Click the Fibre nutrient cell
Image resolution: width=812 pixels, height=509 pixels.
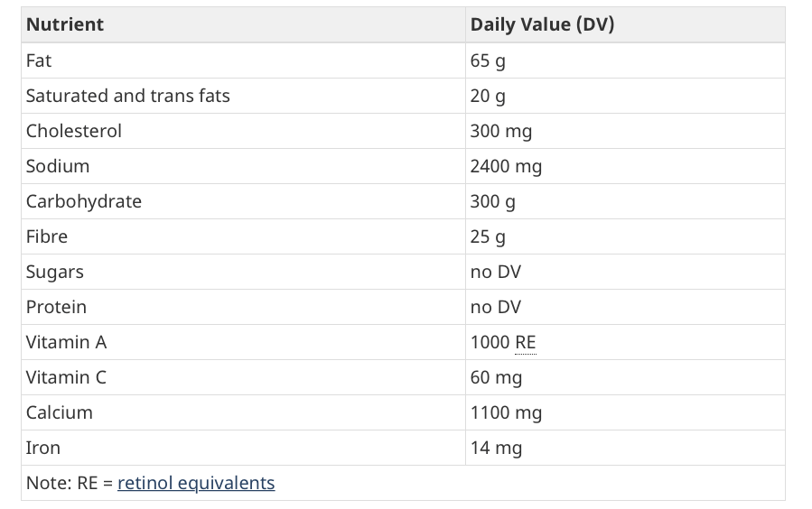click(47, 236)
